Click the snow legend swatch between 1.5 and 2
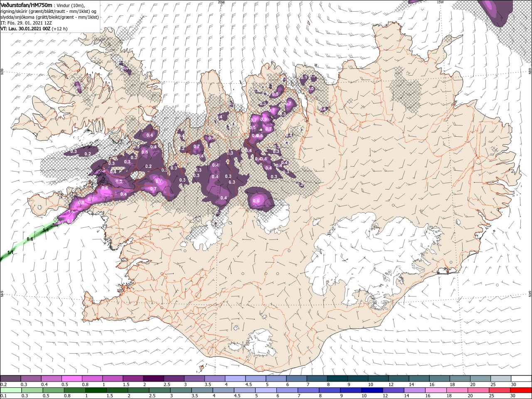 (133, 379)
